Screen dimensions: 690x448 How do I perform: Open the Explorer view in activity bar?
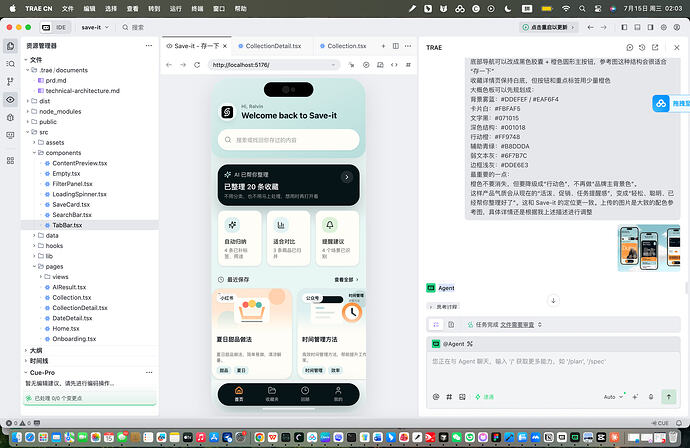[11, 46]
